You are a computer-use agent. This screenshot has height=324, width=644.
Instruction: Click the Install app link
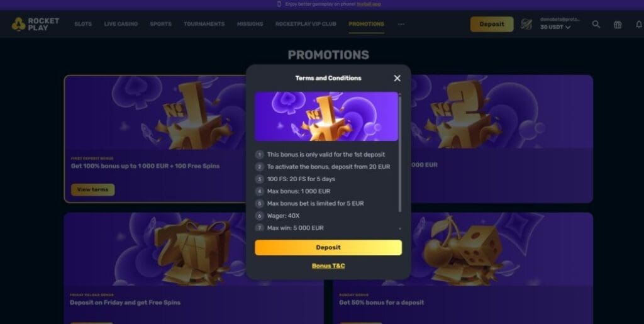[x=369, y=4]
